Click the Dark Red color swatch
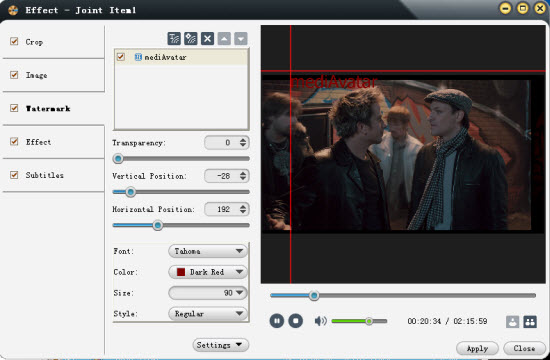Viewport: 550px width, 360px height. pyautogui.click(x=181, y=272)
